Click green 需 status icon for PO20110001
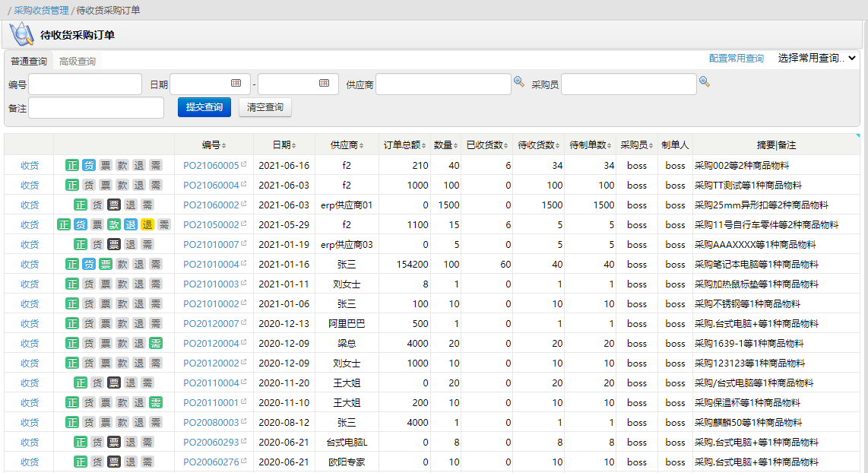The height and width of the screenshot is (473, 868). click(156, 403)
